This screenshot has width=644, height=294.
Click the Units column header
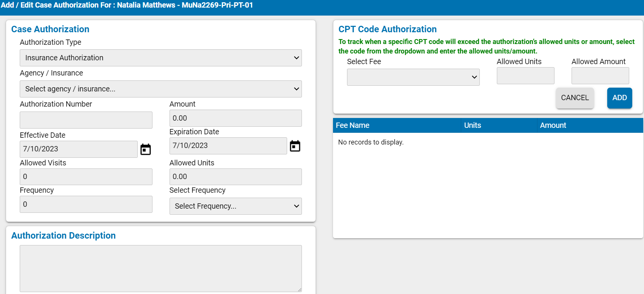click(x=472, y=125)
